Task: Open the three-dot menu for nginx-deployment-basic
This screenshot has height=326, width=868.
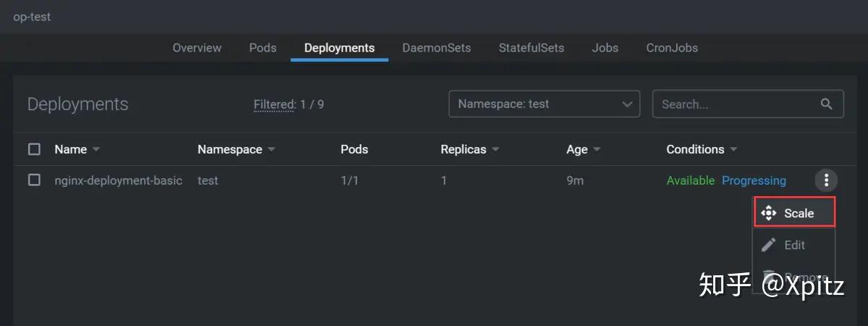Action: coord(826,180)
